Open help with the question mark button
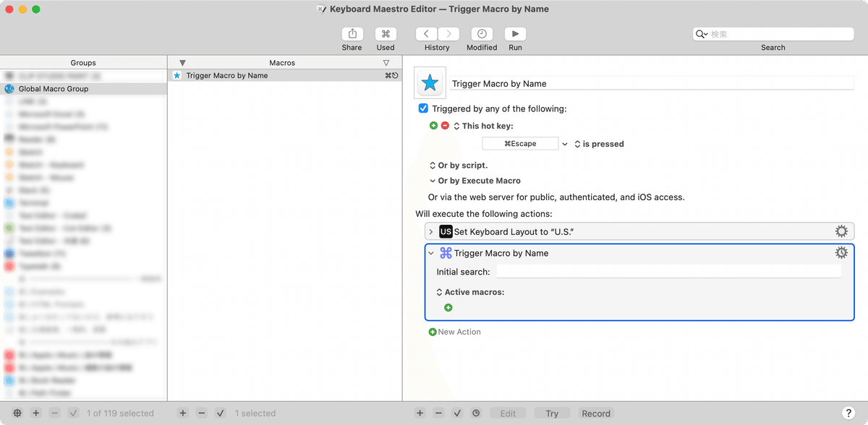 click(848, 413)
